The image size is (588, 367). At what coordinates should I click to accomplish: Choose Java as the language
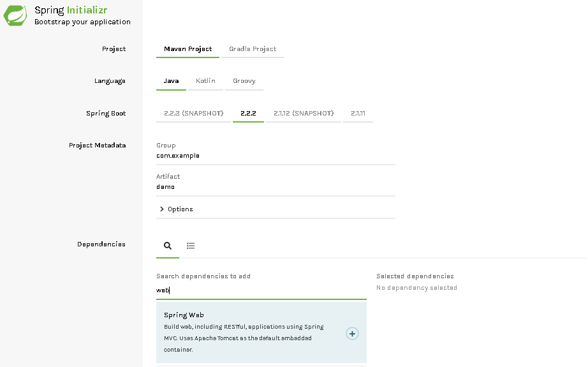click(171, 81)
